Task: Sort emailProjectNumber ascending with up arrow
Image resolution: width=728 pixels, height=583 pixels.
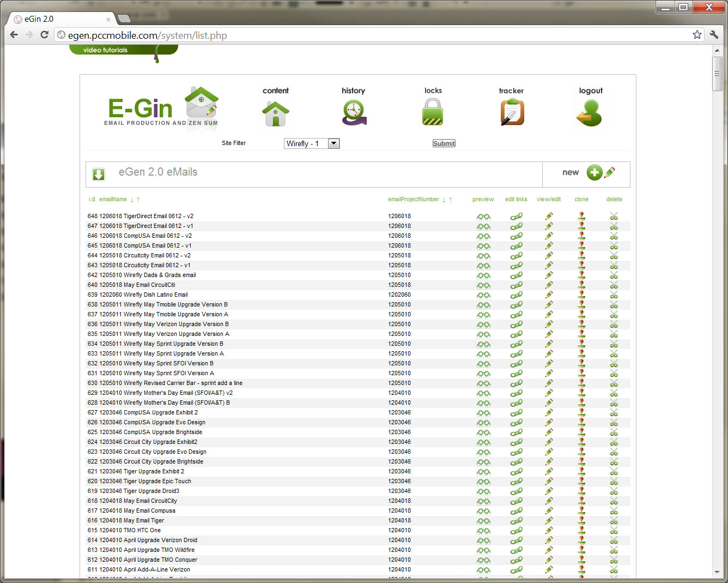Action: pos(451,200)
